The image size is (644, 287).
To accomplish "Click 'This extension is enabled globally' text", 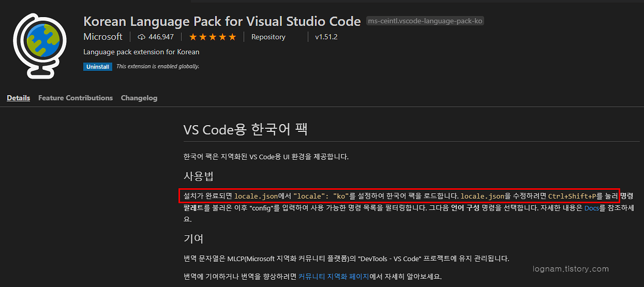I will (158, 67).
